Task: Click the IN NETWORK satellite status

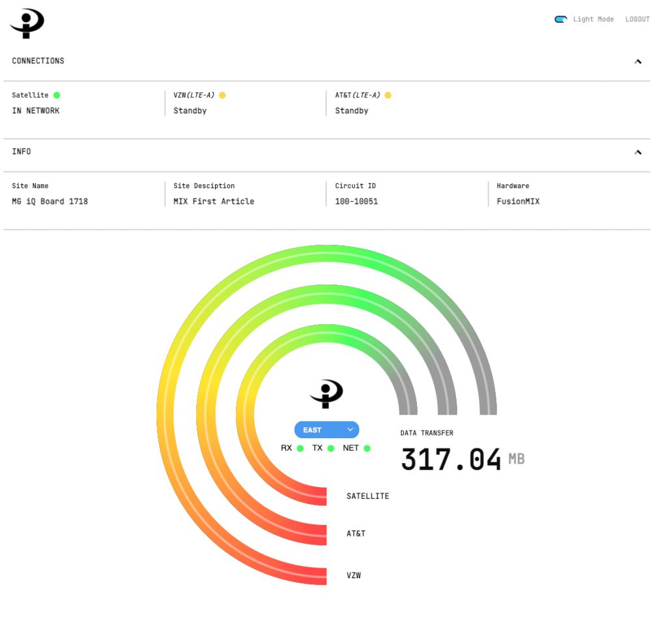Action: pyautogui.click(x=36, y=111)
